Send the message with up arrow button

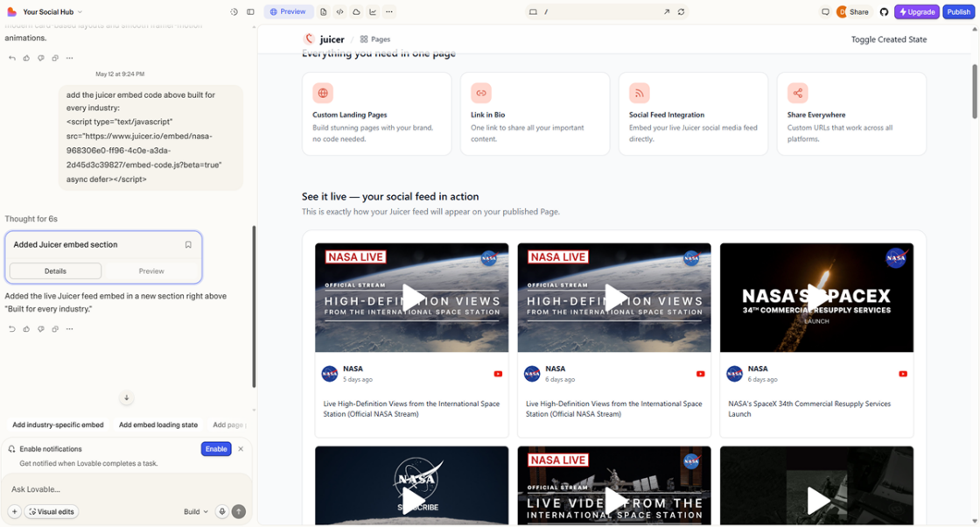click(x=239, y=511)
